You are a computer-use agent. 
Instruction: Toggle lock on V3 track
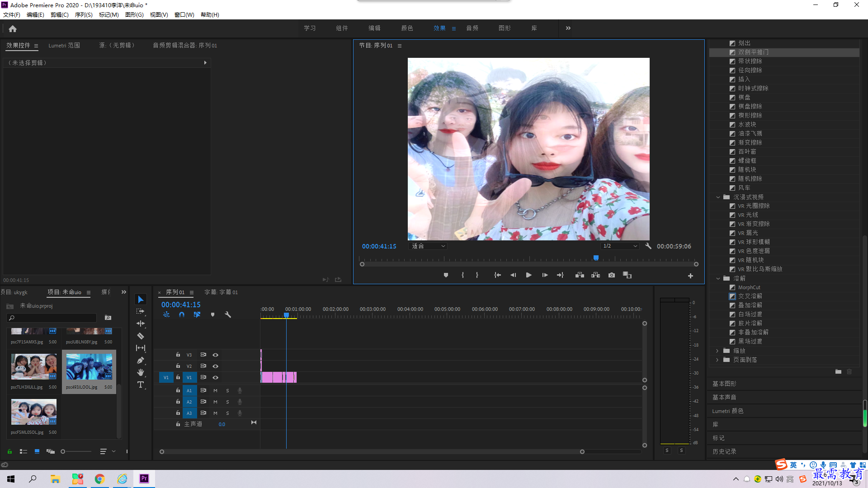tap(178, 355)
